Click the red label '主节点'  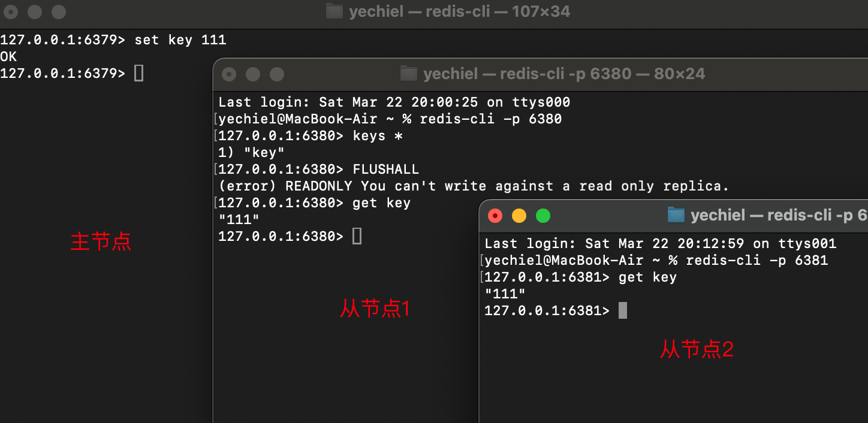click(x=101, y=241)
